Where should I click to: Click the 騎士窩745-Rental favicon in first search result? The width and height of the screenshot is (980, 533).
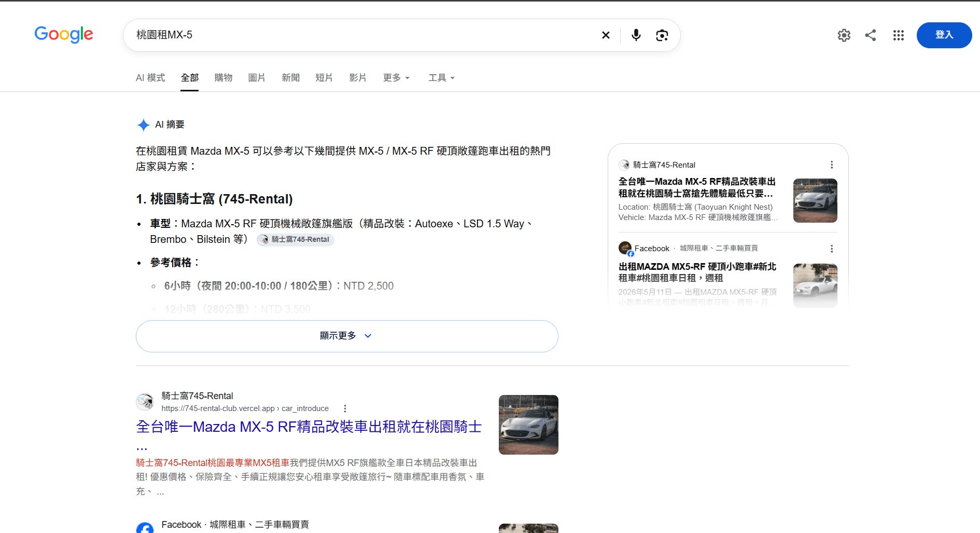145,402
